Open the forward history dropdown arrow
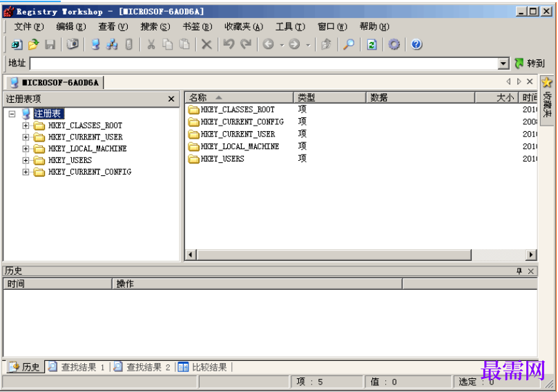This screenshot has height=392, width=558. coord(308,45)
